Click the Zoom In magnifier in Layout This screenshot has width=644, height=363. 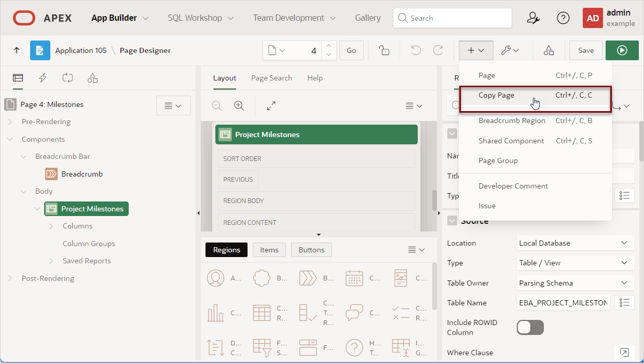coord(239,105)
